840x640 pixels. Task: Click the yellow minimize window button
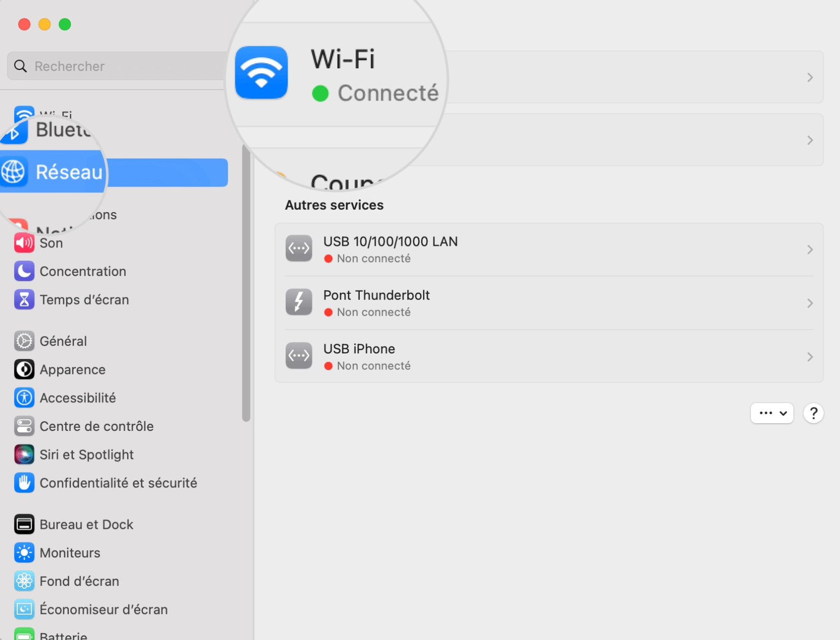tap(44, 24)
